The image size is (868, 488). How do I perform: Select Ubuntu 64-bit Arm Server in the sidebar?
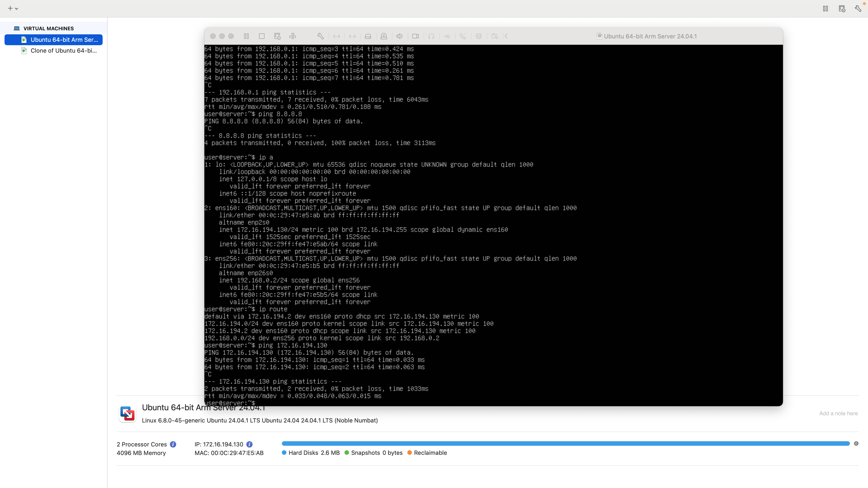pyautogui.click(x=54, y=39)
